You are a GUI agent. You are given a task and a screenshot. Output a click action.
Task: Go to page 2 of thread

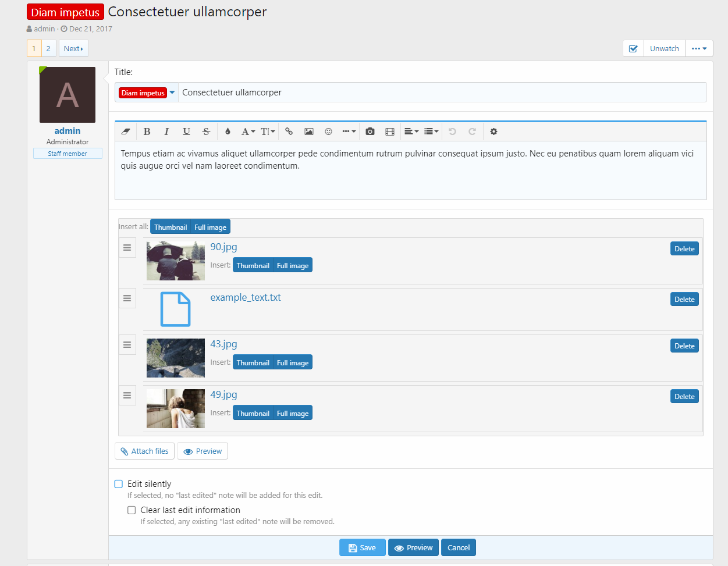(x=48, y=49)
